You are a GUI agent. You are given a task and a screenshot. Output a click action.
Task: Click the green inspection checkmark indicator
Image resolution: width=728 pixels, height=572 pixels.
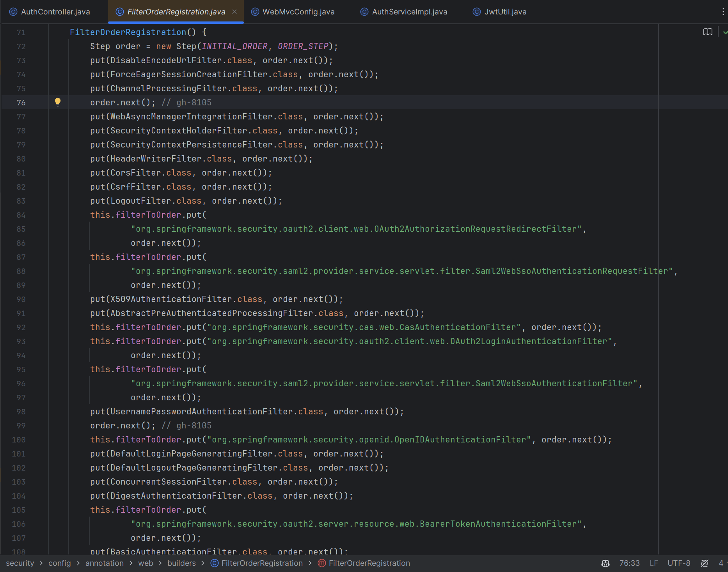[725, 32]
